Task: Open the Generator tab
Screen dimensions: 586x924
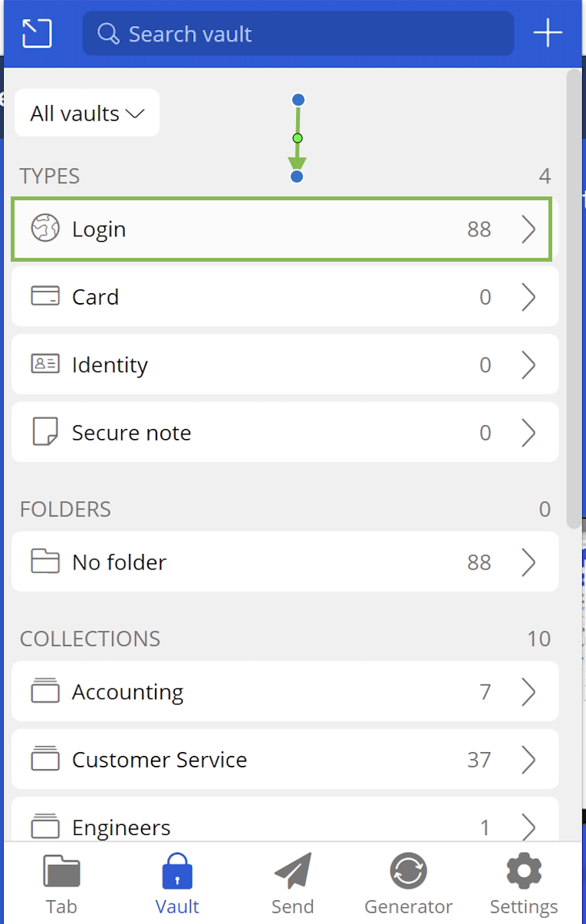Action: (x=408, y=884)
